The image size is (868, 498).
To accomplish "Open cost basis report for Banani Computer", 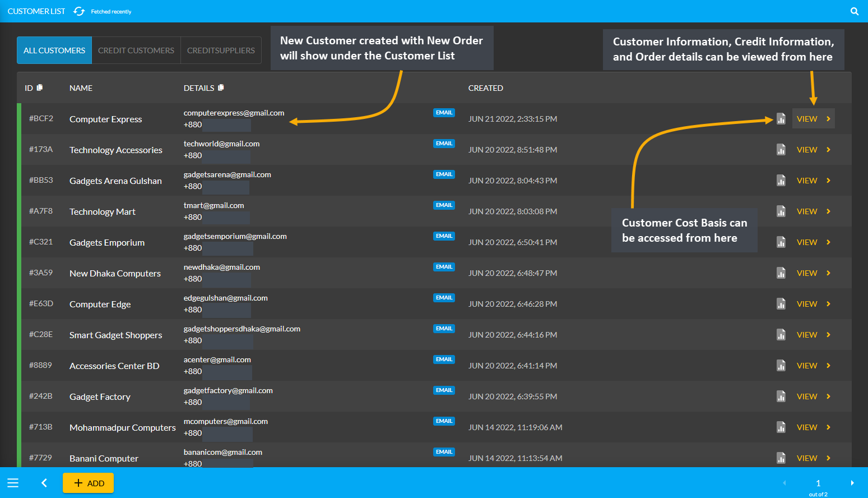I will [x=781, y=458].
